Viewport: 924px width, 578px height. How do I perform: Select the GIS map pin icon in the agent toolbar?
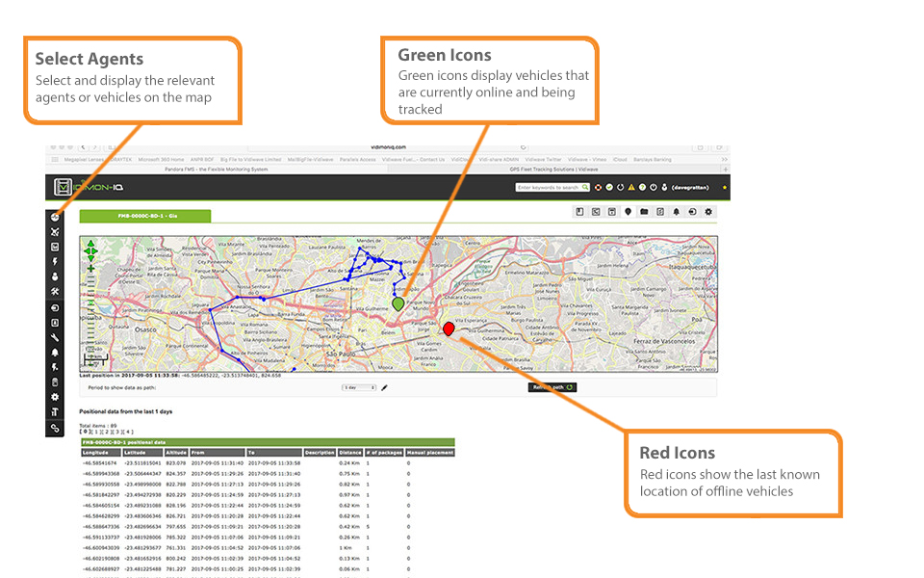tap(628, 211)
